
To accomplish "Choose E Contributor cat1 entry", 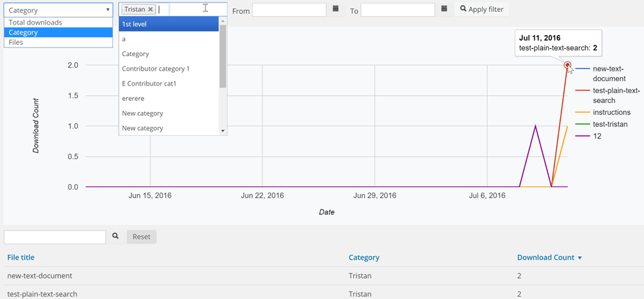I will coord(169,83).
